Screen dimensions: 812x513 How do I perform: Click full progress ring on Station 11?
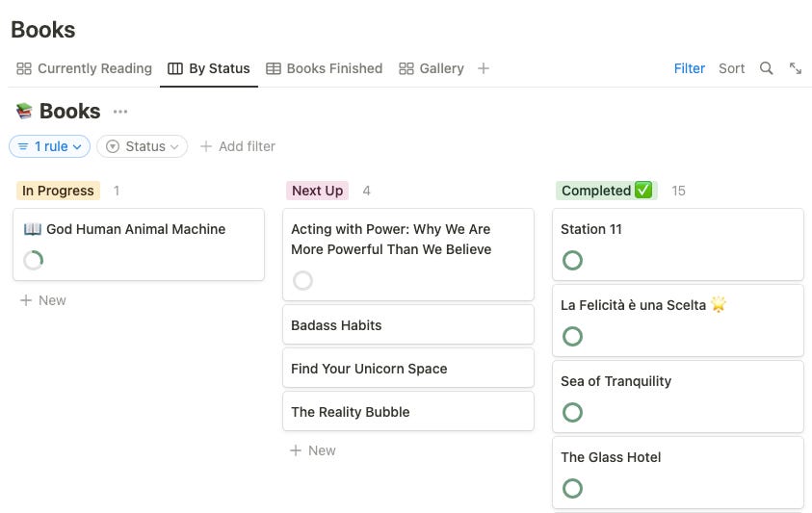coord(572,261)
